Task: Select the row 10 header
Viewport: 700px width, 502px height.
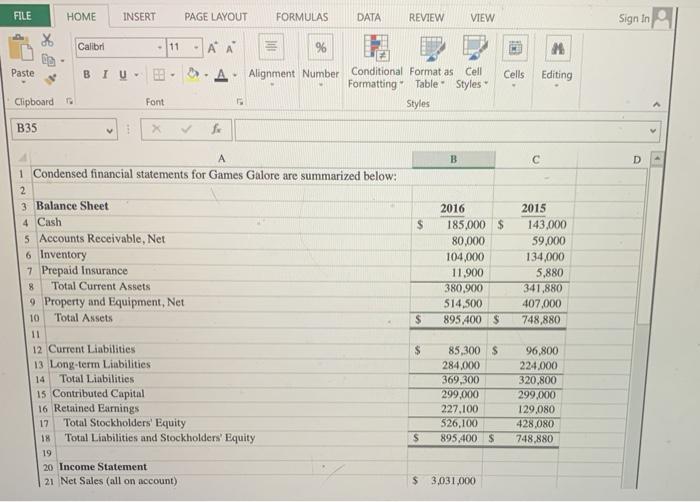Action: 35,318
